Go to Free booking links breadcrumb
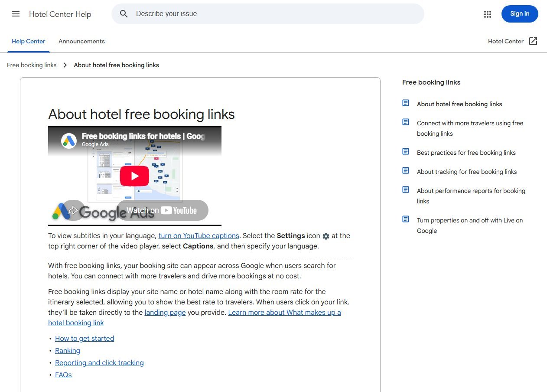This screenshot has width=547, height=392. pos(32,65)
